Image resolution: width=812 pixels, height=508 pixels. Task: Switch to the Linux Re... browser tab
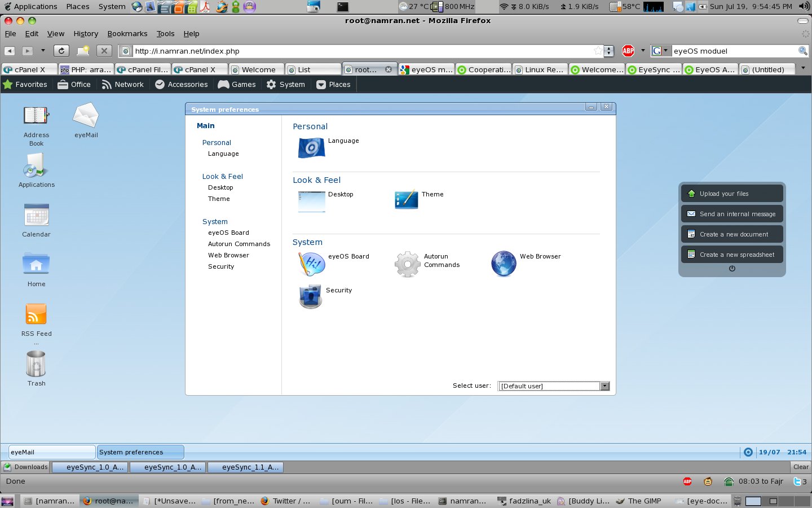[x=540, y=69]
